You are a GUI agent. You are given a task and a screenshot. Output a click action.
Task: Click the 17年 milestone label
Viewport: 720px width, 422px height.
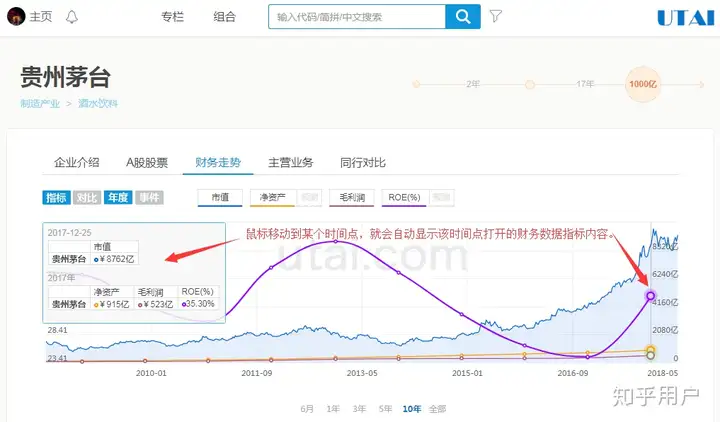click(x=585, y=84)
